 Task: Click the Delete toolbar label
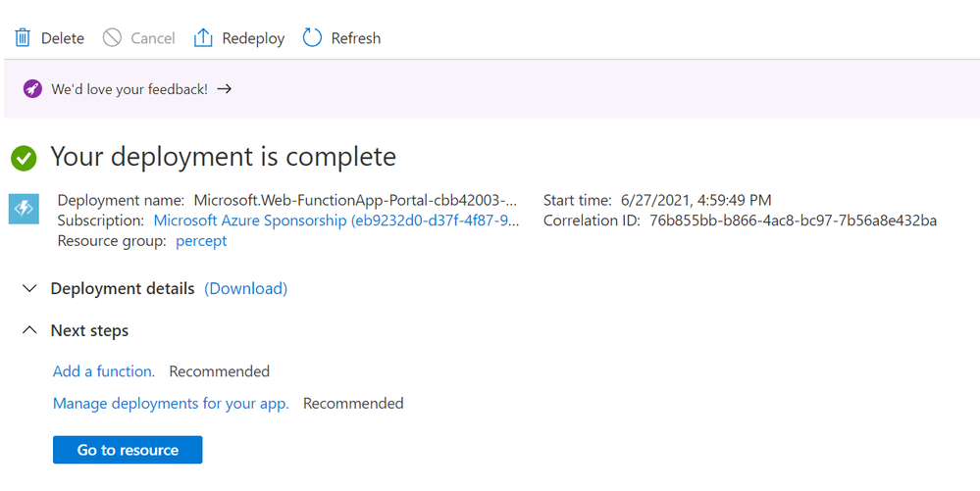click(x=63, y=38)
